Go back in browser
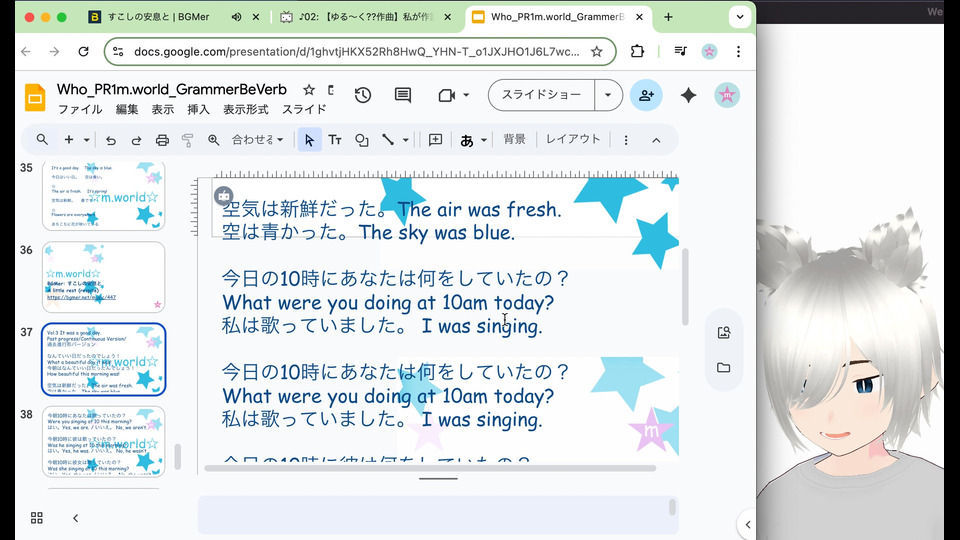The image size is (960, 540). (x=26, y=51)
